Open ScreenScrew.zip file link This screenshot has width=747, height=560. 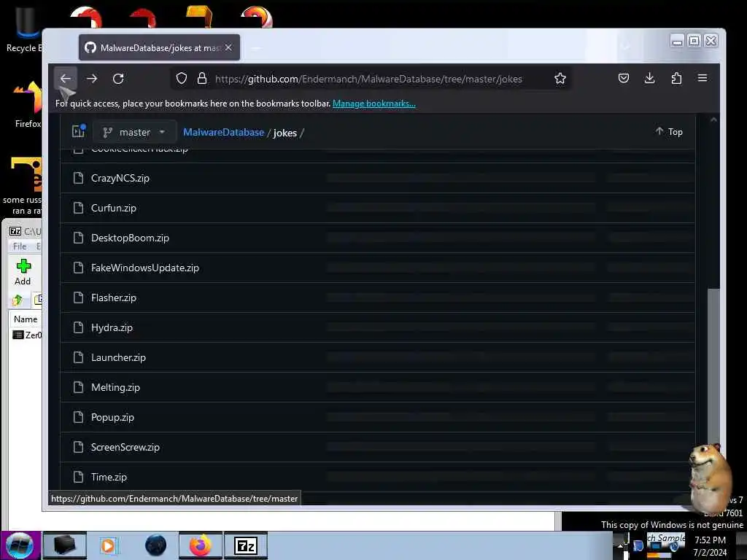[125, 447]
